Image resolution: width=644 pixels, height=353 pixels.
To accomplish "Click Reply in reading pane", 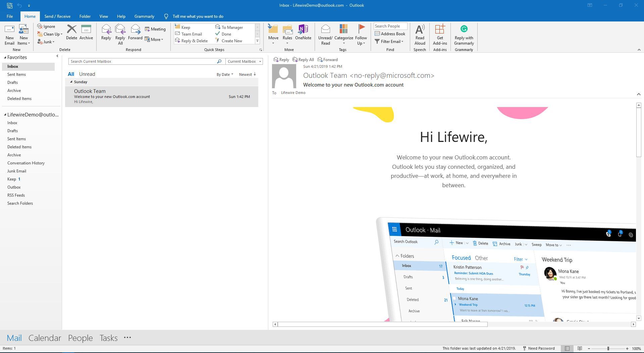I will (281, 60).
